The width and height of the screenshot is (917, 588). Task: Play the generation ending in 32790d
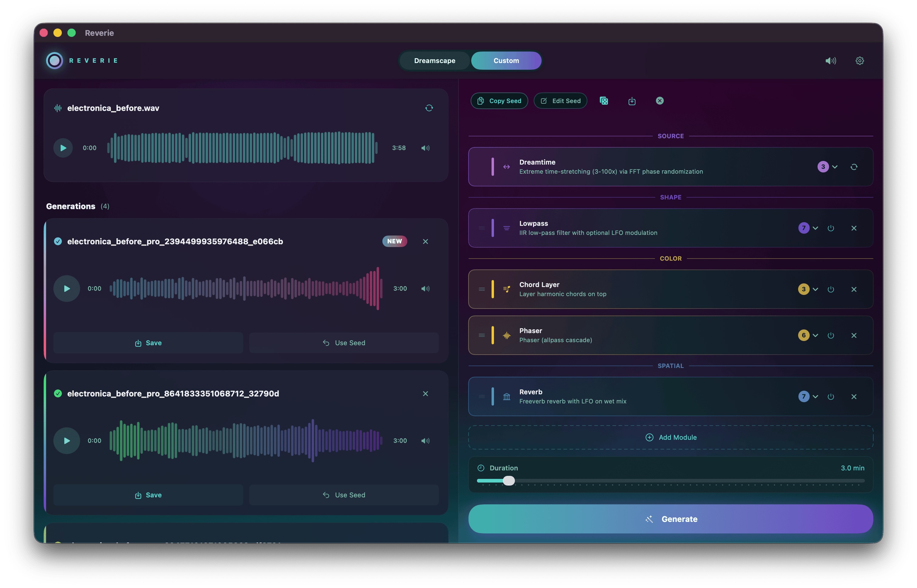point(67,441)
